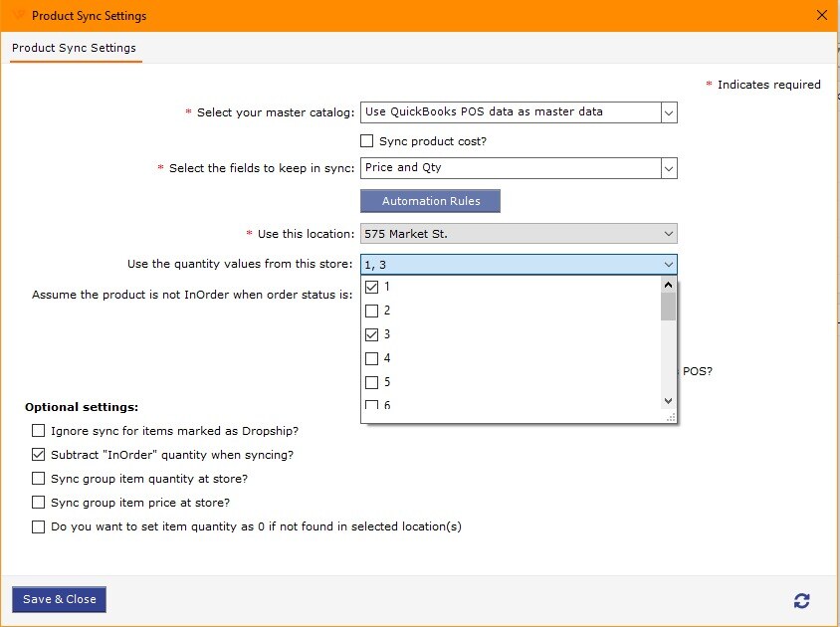Collapse the quantity values store dropdown
840x627 pixels.
click(668, 264)
